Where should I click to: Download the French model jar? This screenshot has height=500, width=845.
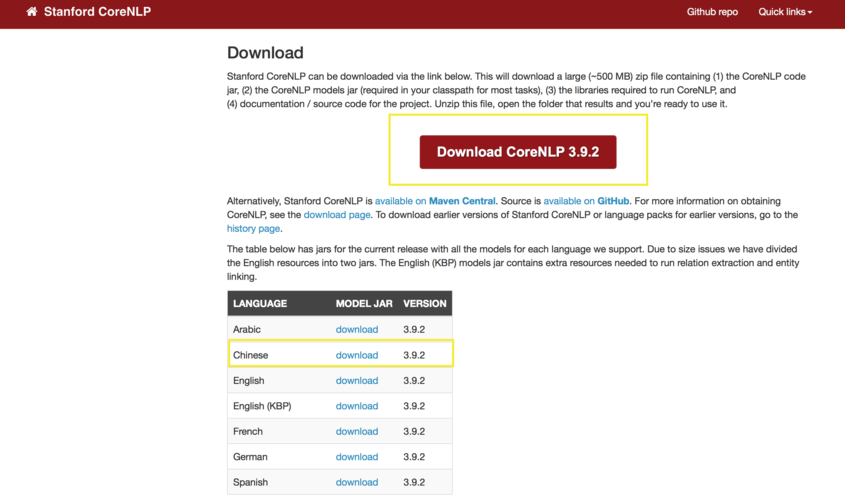point(357,432)
